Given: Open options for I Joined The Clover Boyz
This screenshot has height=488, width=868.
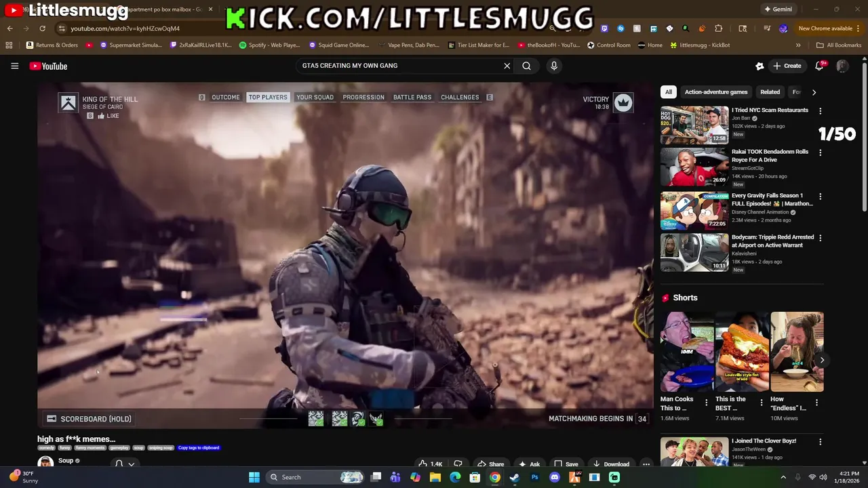Looking at the screenshot, I should (x=820, y=442).
